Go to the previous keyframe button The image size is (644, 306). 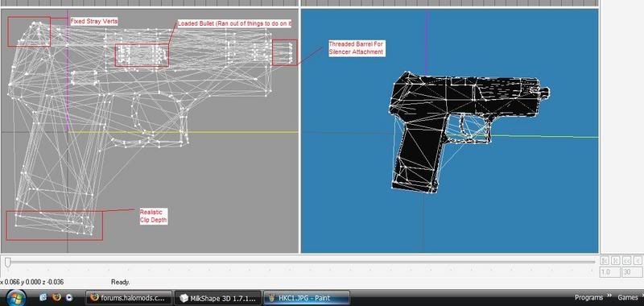[x=615, y=260]
